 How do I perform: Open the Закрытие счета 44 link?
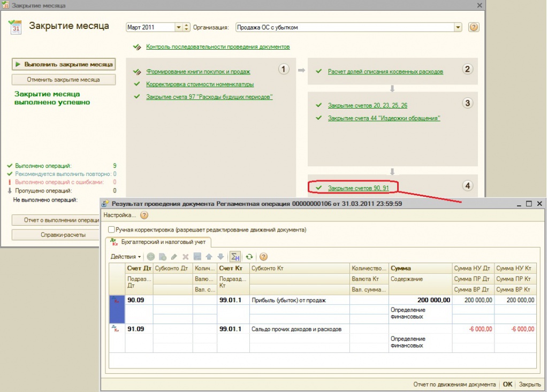click(384, 118)
